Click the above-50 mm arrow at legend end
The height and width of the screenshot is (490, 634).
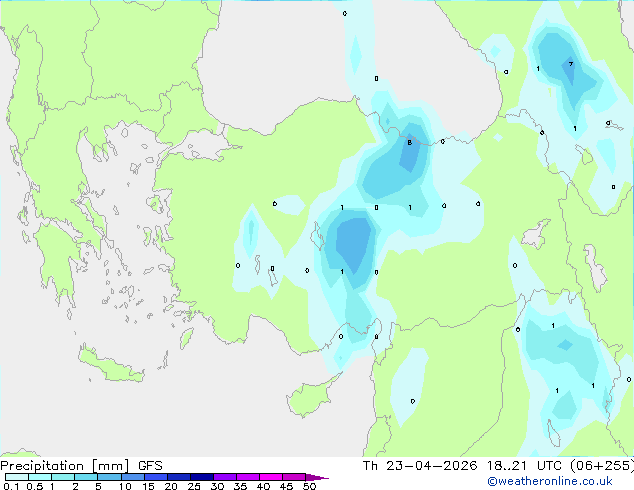pos(317,477)
